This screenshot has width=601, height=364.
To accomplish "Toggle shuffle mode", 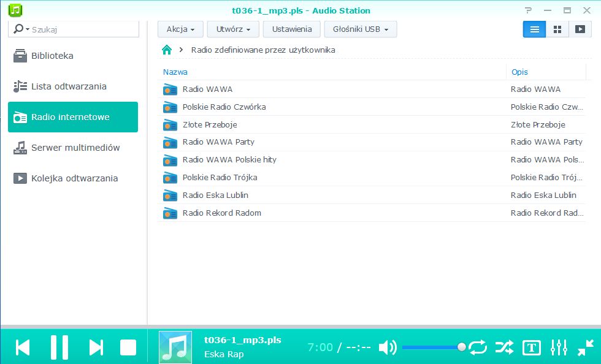I will point(504,347).
